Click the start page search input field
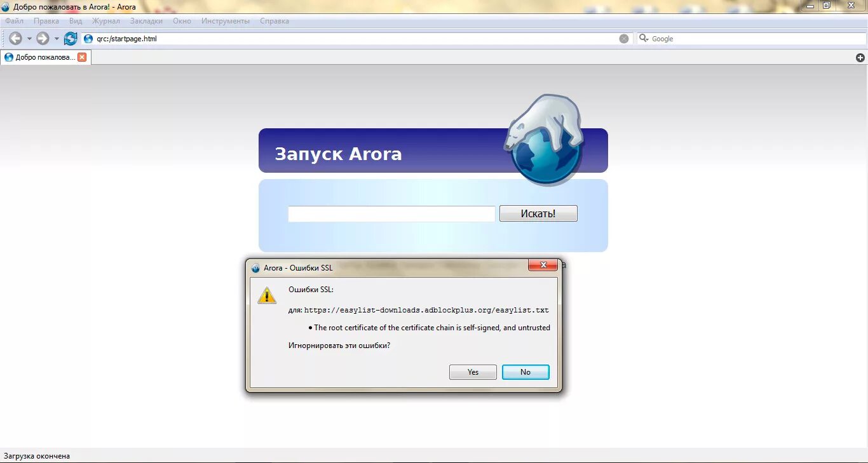This screenshot has width=868, height=463. pyautogui.click(x=391, y=214)
